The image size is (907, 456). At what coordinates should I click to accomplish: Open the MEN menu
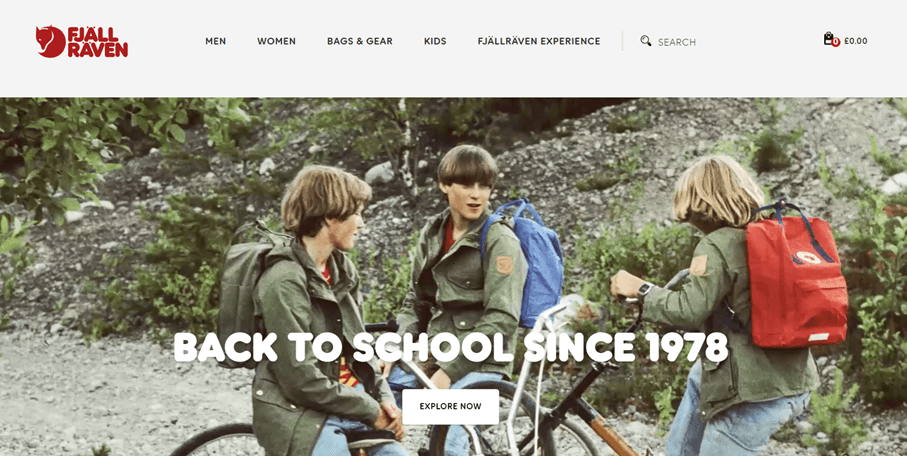coord(216,41)
